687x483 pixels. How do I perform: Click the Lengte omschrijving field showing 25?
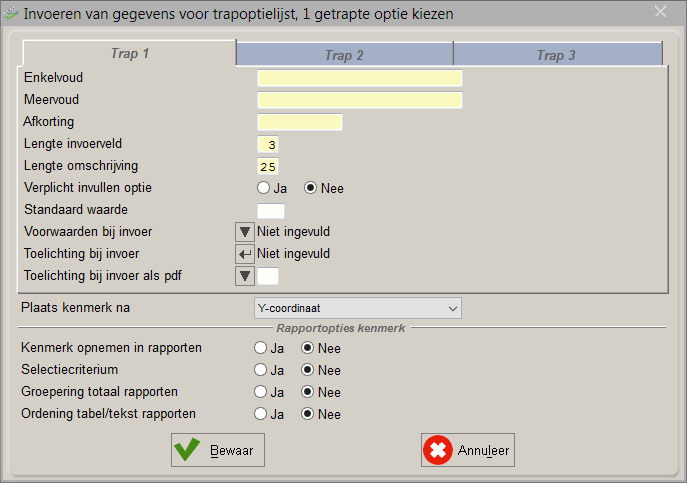[x=268, y=167]
